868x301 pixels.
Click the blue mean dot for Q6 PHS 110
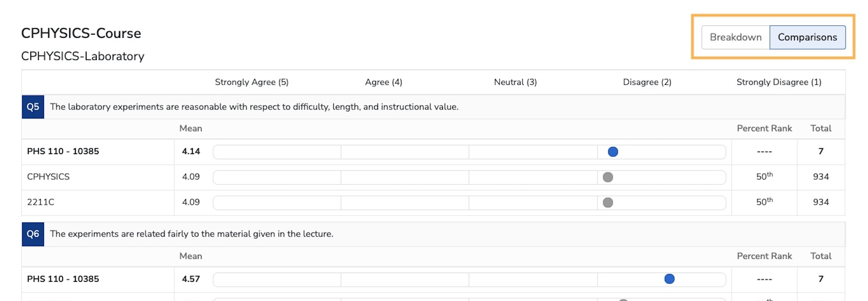tap(669, 279)
